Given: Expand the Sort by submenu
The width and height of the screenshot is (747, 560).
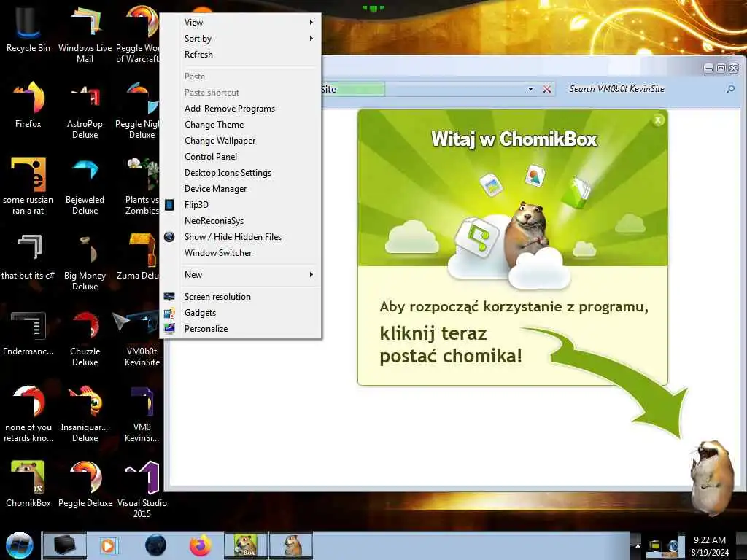Looking at the screenshot, I should (x=241, y=39).
